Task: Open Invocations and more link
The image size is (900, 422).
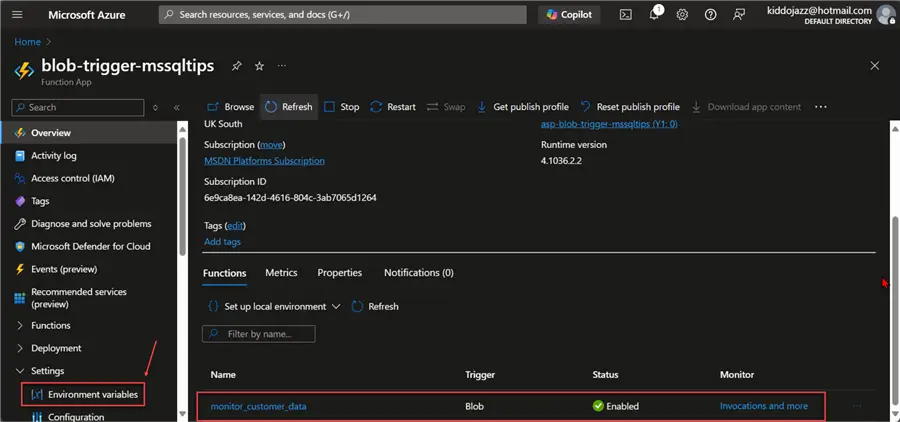Action: (763, 406)
